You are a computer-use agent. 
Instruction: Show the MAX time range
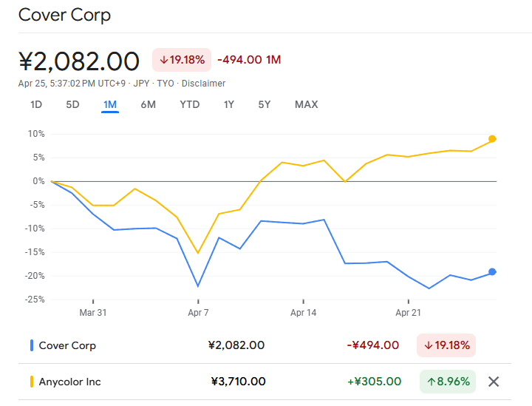[x=307, y=104]
